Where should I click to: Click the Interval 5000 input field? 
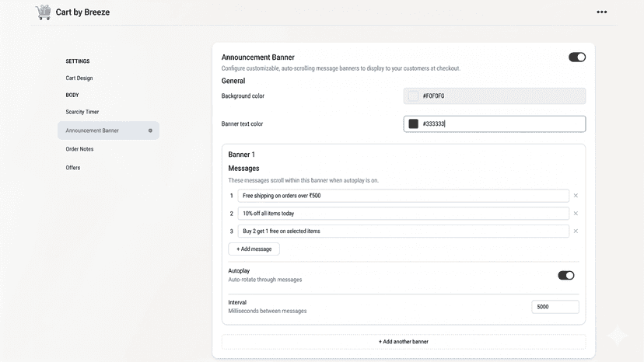point(555,307)
